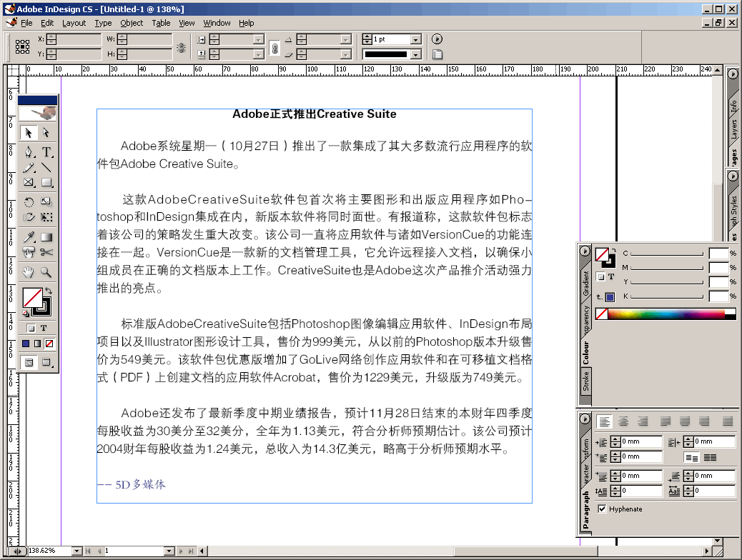Click the palette toggle icon in control bar
The width and height of the screenshot is (742, 560).
point(437,54)
